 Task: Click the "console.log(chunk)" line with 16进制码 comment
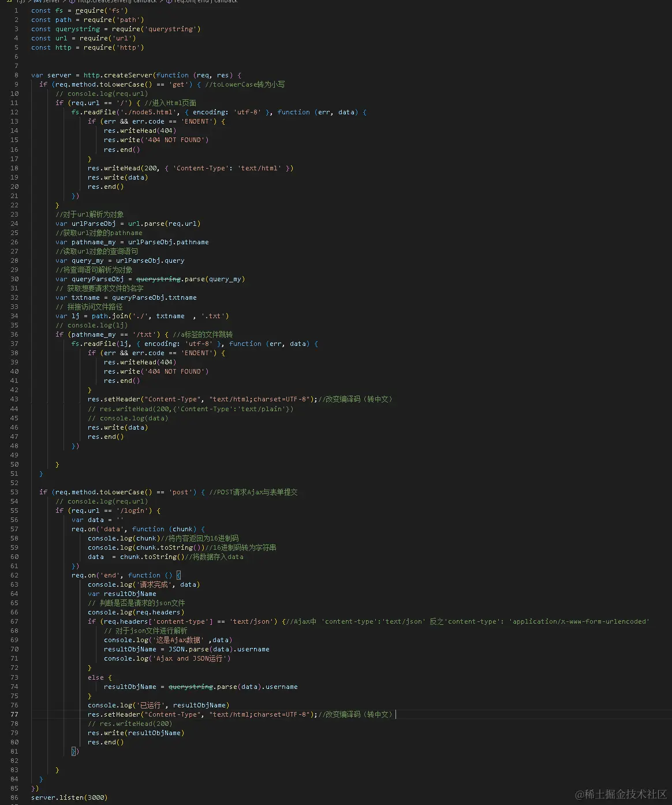click(x=163, y=538)
